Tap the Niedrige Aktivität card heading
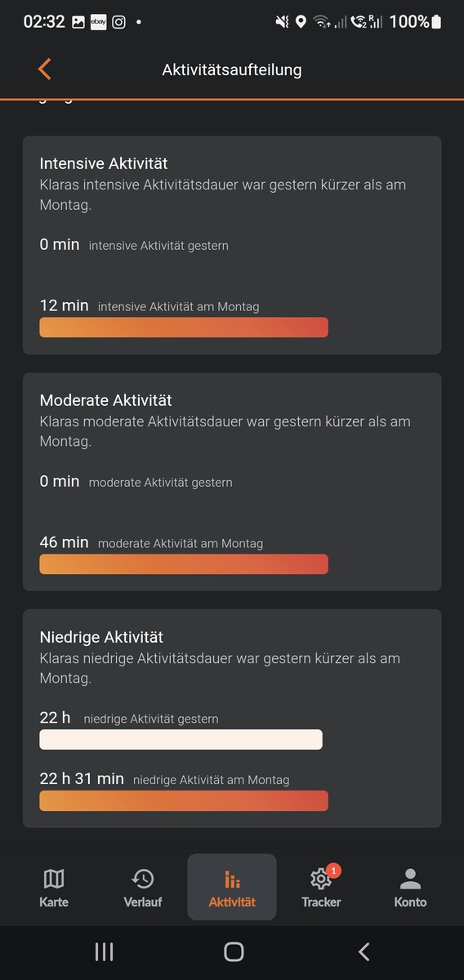 point(102,637)
